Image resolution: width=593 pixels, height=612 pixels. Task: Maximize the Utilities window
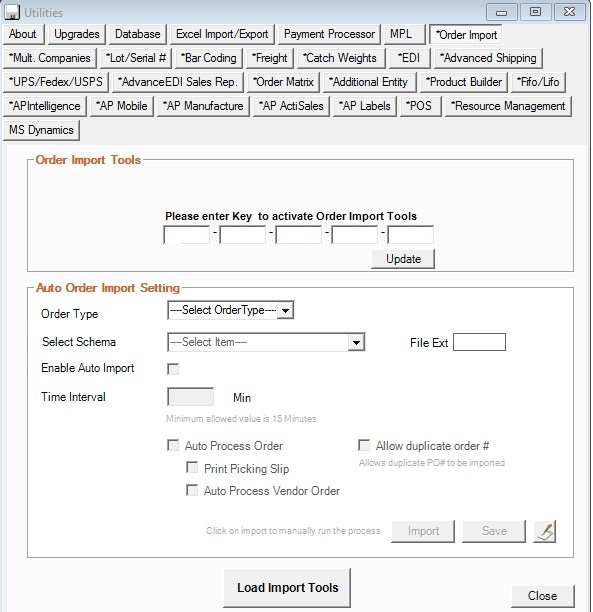(535, 12)
